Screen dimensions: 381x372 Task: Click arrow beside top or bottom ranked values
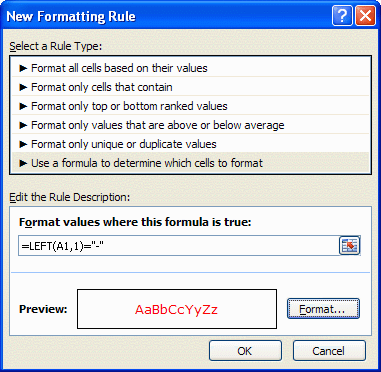pyautogui.click(x=23, y=106)
